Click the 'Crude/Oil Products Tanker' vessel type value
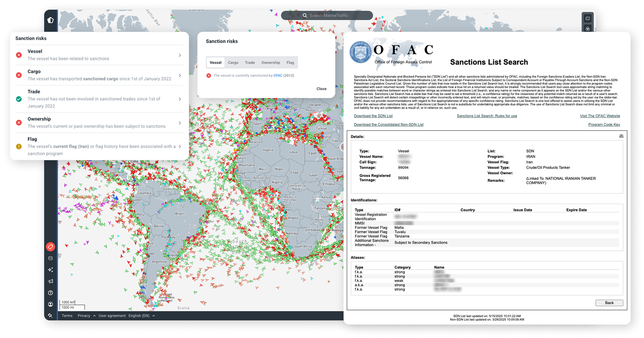The image size is (644, 338). point(548,168)
